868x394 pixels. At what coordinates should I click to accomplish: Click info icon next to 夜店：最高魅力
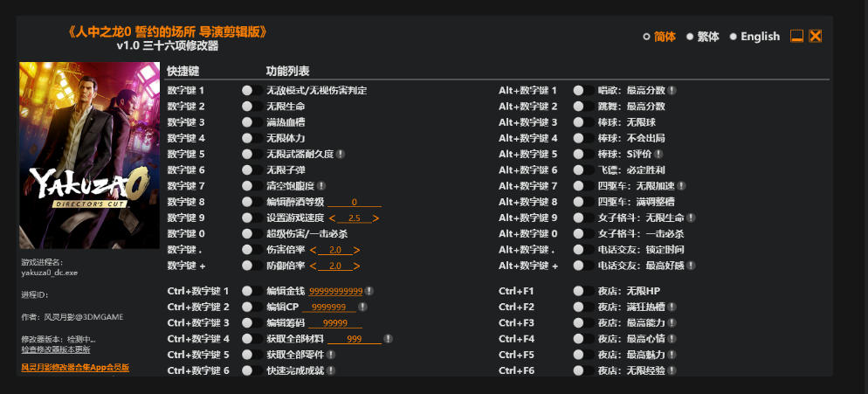672,354
